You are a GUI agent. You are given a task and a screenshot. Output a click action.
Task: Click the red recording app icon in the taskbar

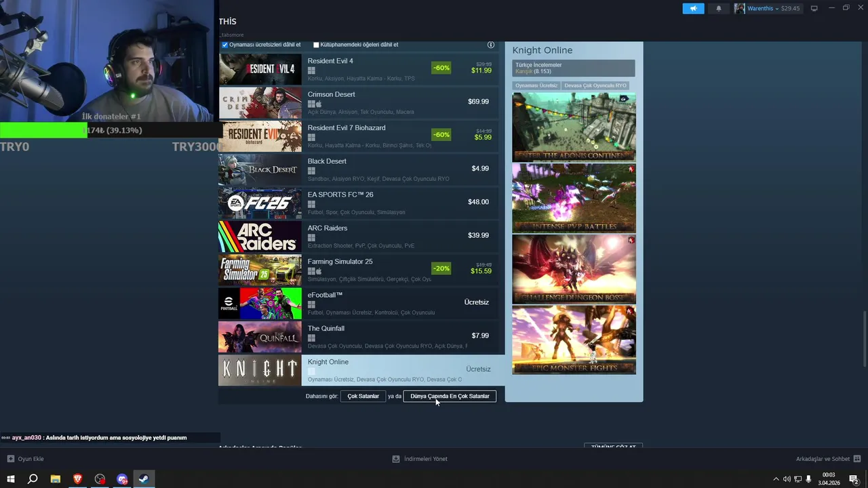pyautogui.click(x=100, y=479)
